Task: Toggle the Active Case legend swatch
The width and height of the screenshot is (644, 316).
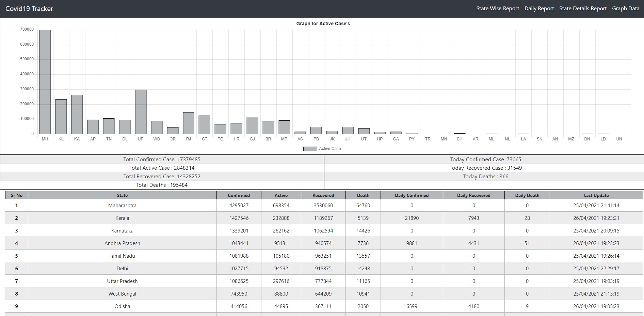Action: tap(310, 149)
